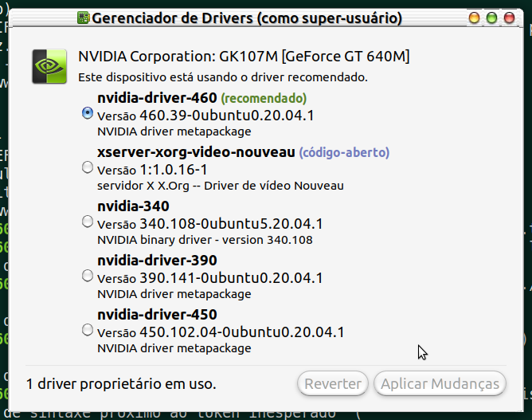This screenshot has width=532, height=420.
Task: Click the driver manager title bar icon
Action: click(x=83, y=18)
